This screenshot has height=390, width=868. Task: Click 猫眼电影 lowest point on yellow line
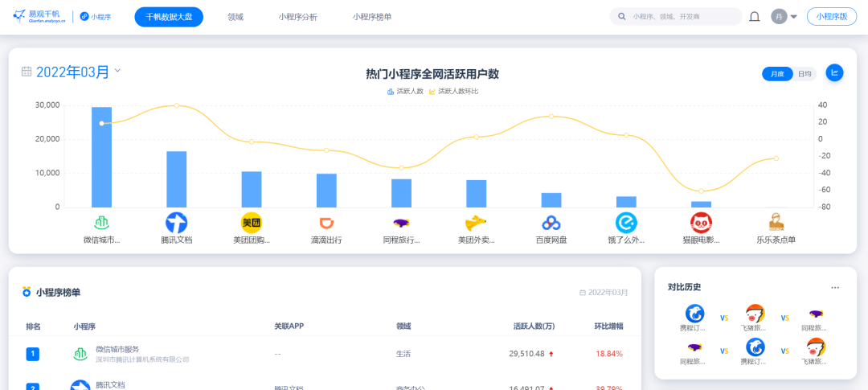point(701,191)
